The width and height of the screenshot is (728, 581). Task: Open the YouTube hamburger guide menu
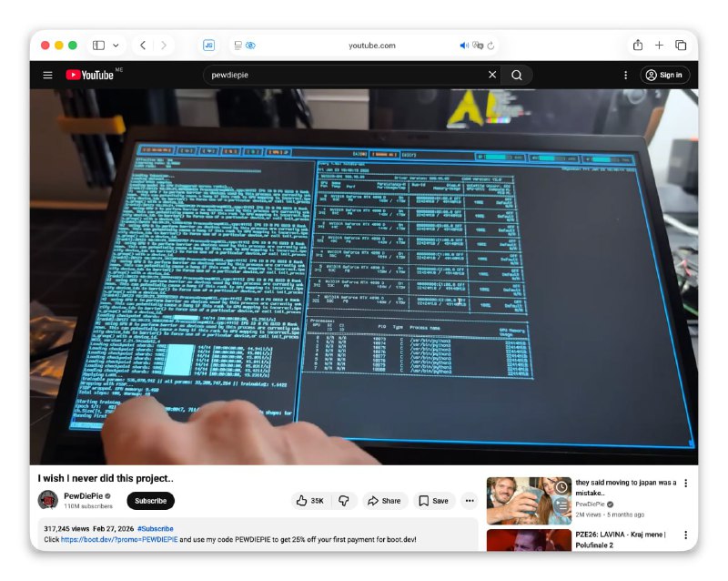pos(47,75)
